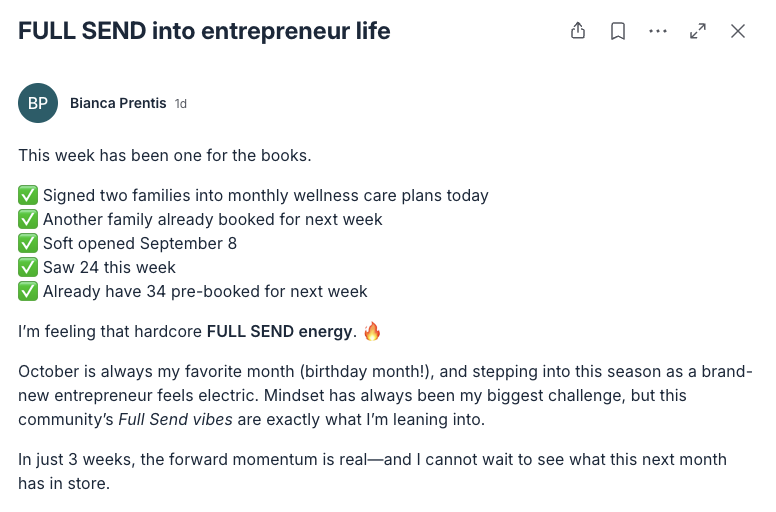Click the share post icon
The image size is (776, 512).
click(x=578, y=31)
